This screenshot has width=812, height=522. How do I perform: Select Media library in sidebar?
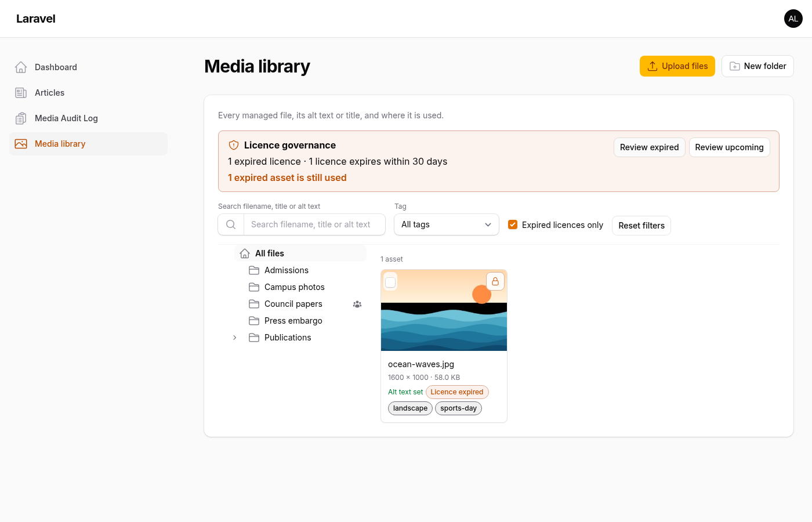coord(88,144)
